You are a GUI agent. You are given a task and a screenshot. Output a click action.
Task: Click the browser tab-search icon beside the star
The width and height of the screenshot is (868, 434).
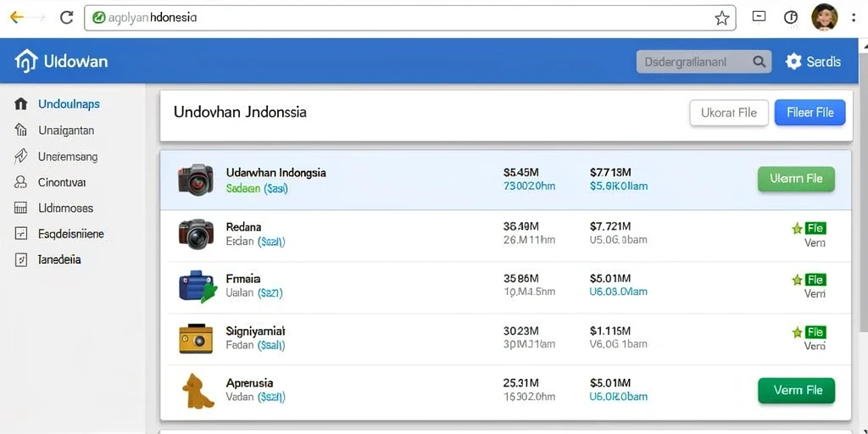pos(759,17)
